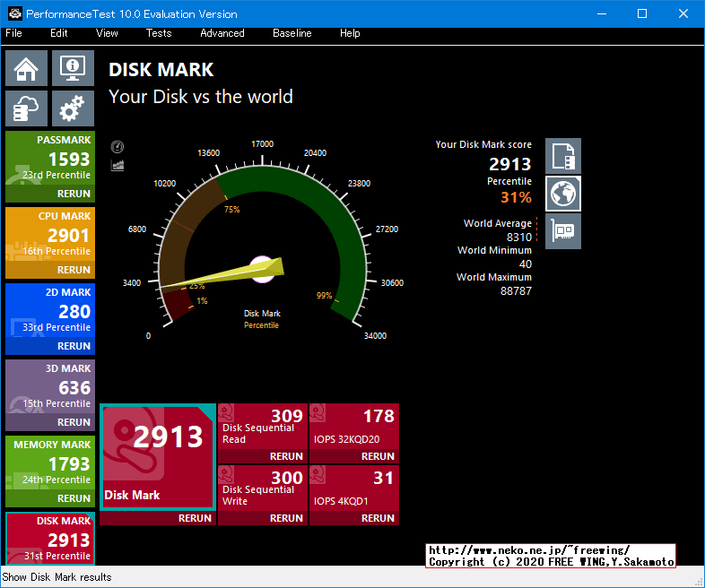Show results document icon beside score

tap(563, 156)
